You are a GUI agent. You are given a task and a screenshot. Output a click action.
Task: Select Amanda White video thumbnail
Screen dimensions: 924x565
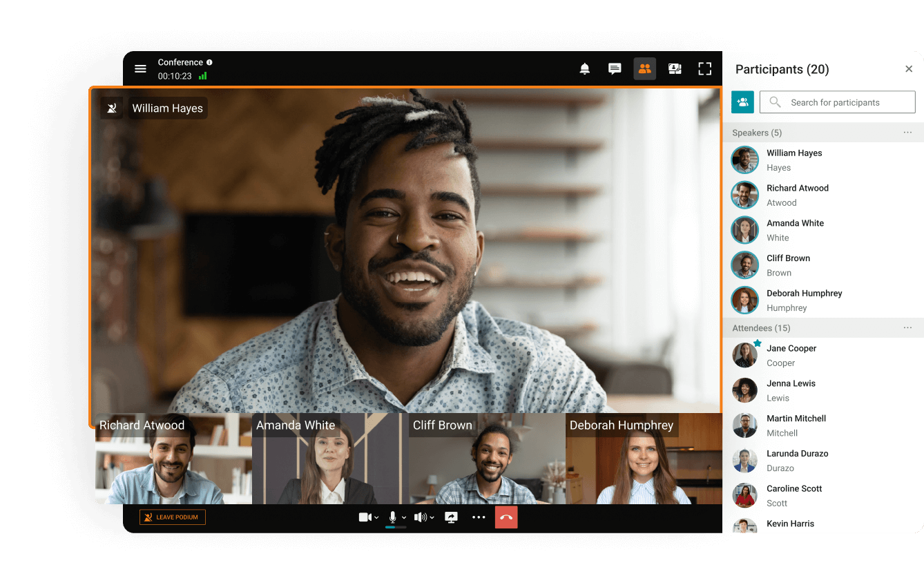(330, 459)
